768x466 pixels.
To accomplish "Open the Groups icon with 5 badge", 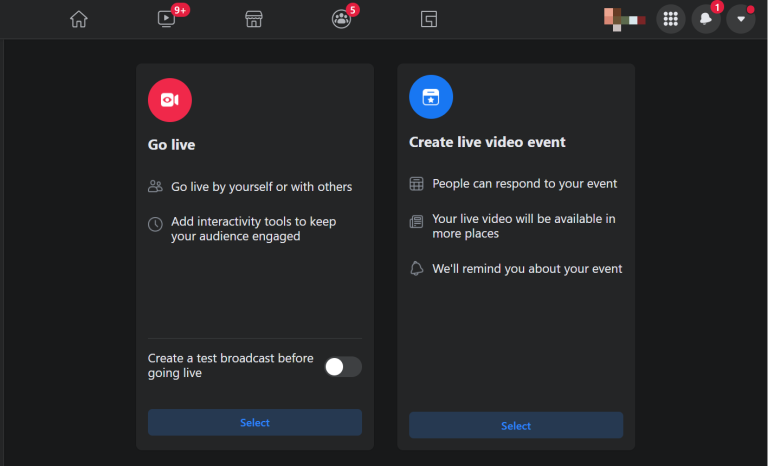I will (341, 19).
